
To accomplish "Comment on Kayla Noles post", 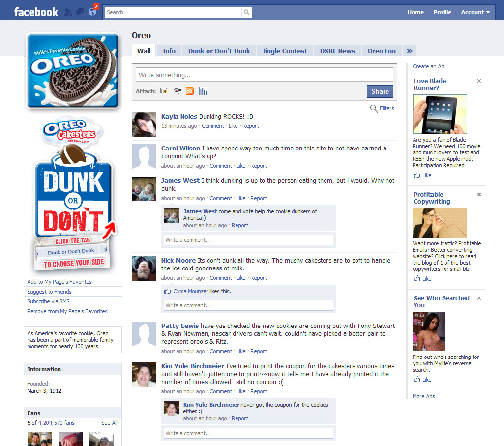I will click(213, 126).
